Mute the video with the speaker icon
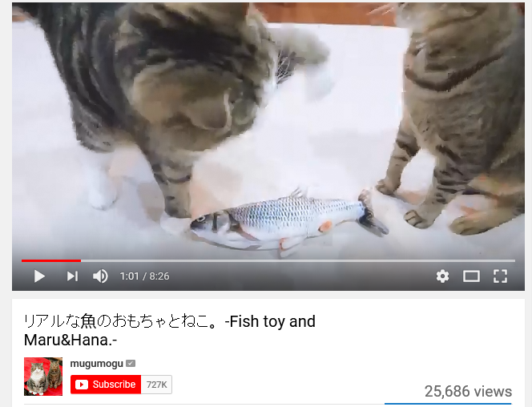This screenshot has width=532, height=407. point(100,276)
